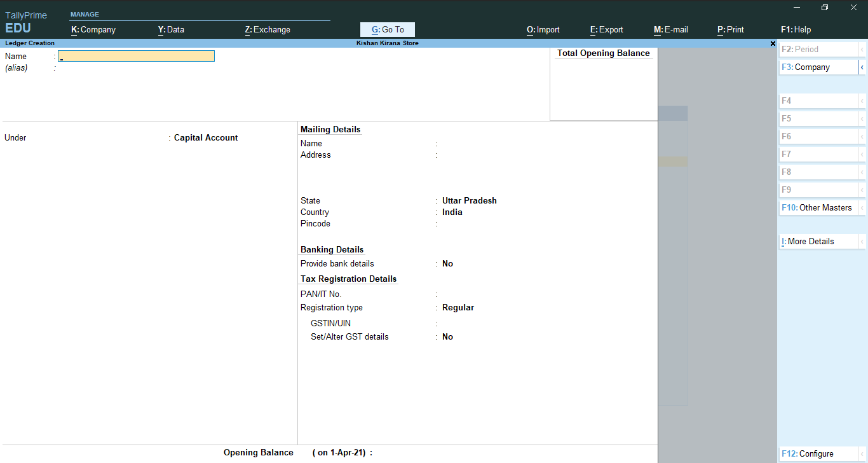This screenshot has width=868, height=463.
Task: Close the TallyPrime application window
Action: 853,8
